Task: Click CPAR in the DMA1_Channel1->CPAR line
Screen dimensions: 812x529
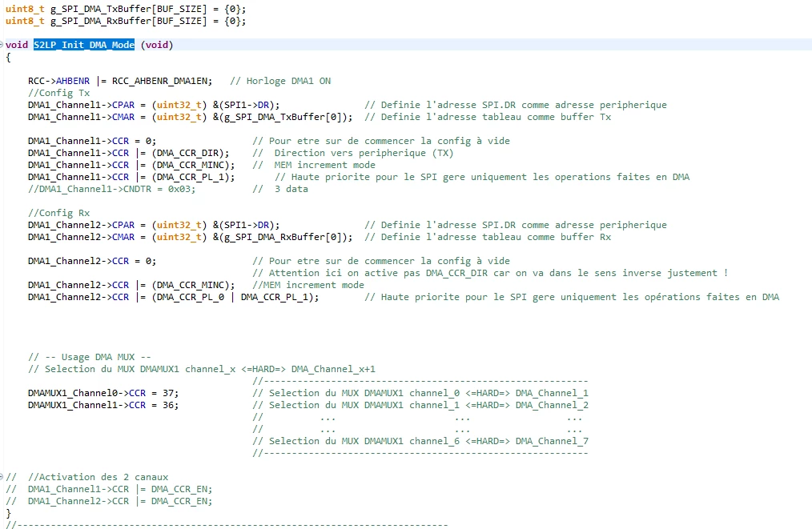Action: (123, 105)
